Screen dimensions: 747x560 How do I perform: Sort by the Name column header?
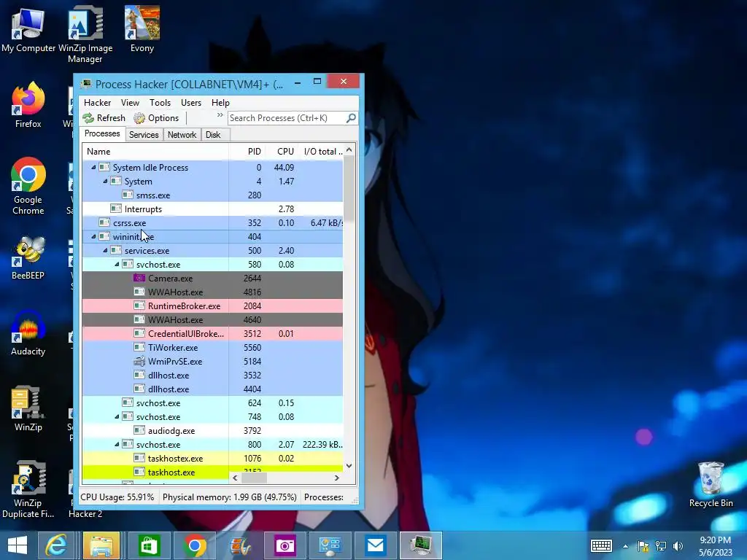[x=155, y=152]
